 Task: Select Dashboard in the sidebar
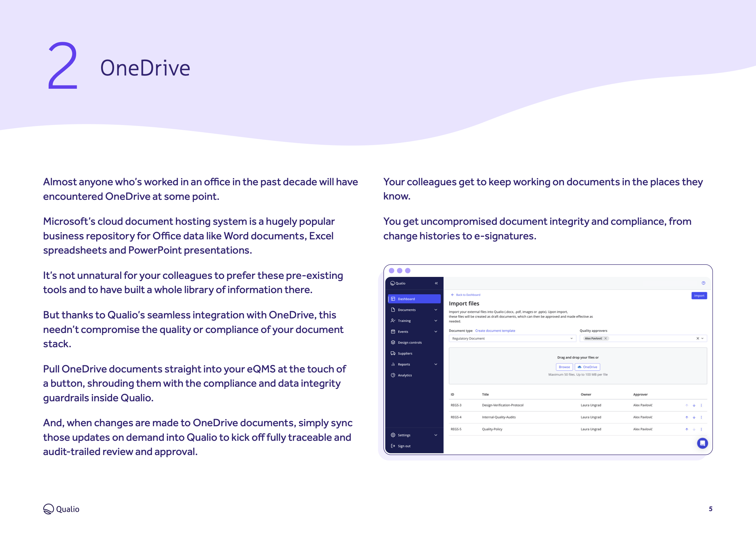click(414, 299)
